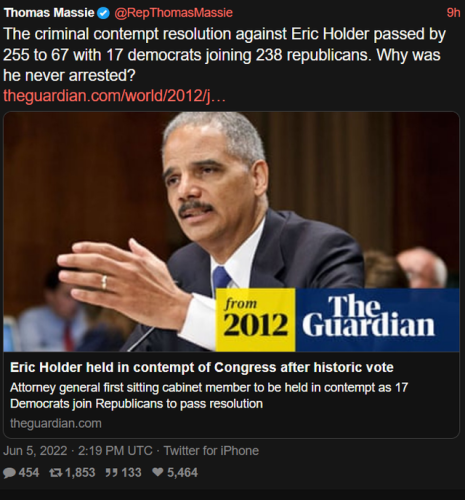
Task: Open the theguardian.com/world/2012 link in tweet
Action: (x=114, y=96)
